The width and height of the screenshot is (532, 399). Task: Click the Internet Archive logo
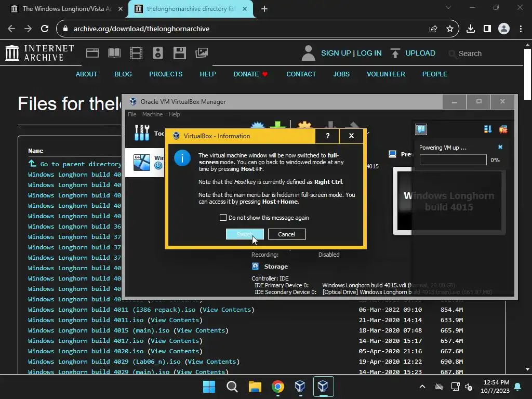pyautogui.click(x=39, y=53)
